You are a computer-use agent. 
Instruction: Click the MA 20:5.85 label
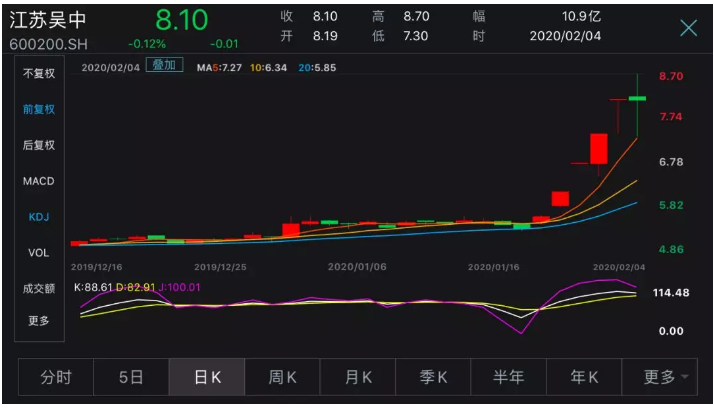(x=317, y=68)
